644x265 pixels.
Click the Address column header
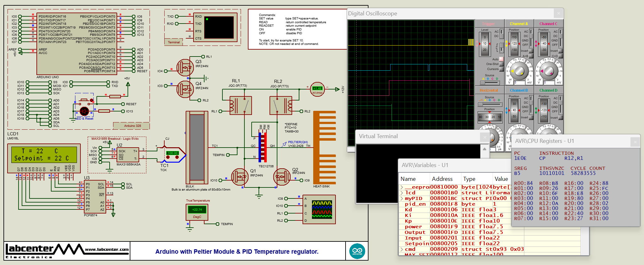(x=442, y=179)
